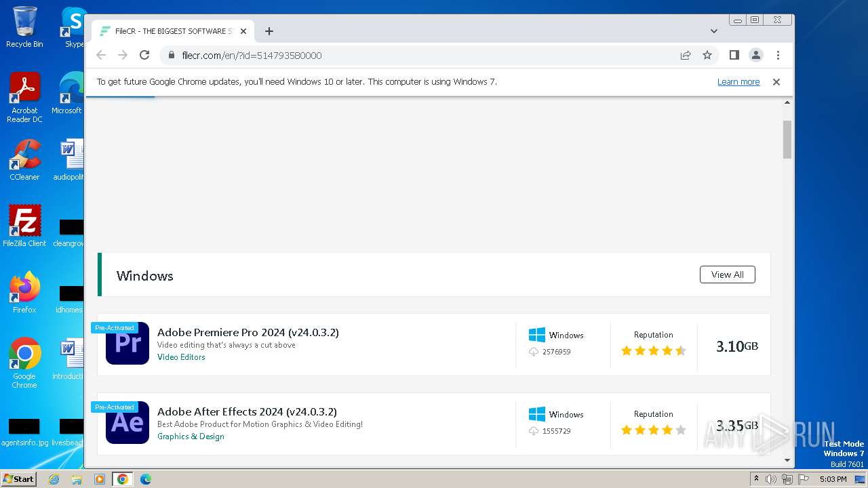Click the Action Center flag icon
The height and width of the screenshot is (488, 868).
point(804,479)
